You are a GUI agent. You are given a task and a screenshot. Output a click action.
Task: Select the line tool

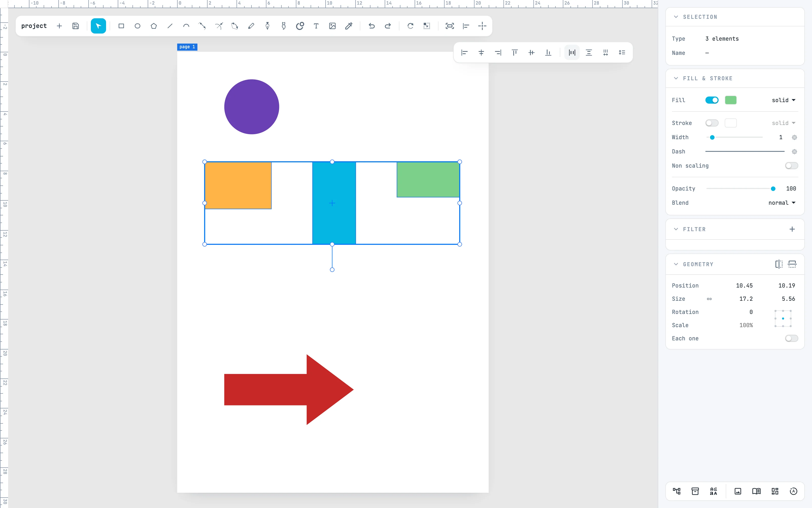point(170,26)
